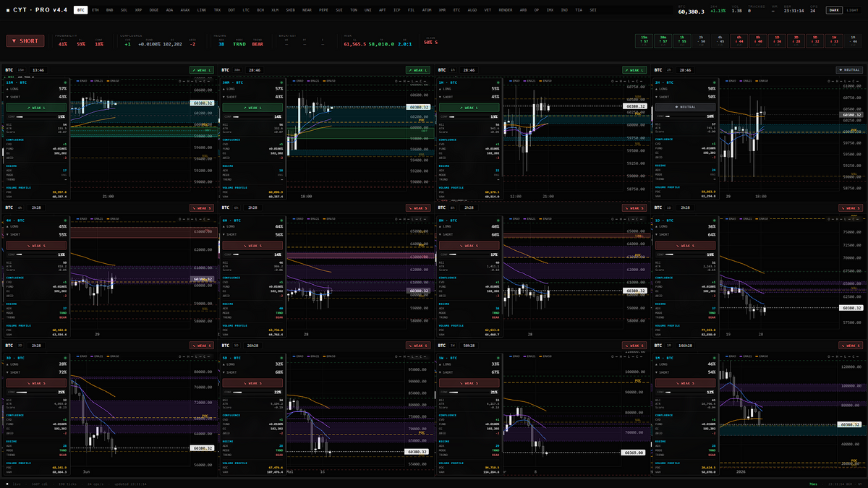Viewport: 868px width, 488px height.
Task: Click the CONF confidence bar in 1D panel
Action: coord(684,254)
